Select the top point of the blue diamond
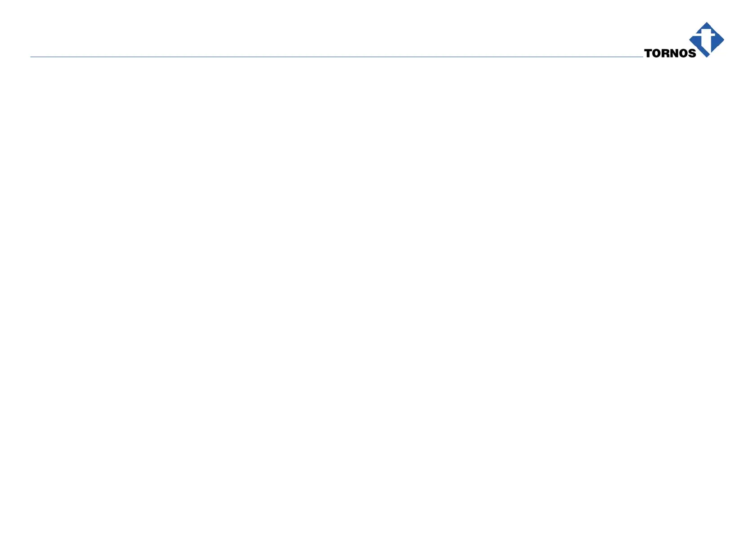Viewport: 756px width, 535px height. (x=707, y=24)
